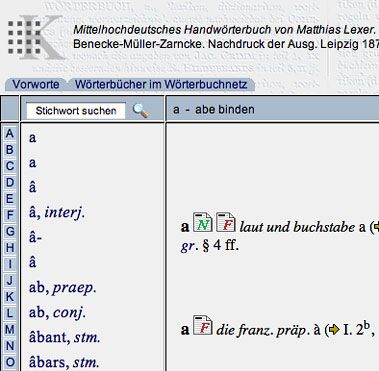Click the dictionary title 'Mittelhochdeutsches Handwörterbuch'
The height and width of the screenshot is (371, 379).
172,30
